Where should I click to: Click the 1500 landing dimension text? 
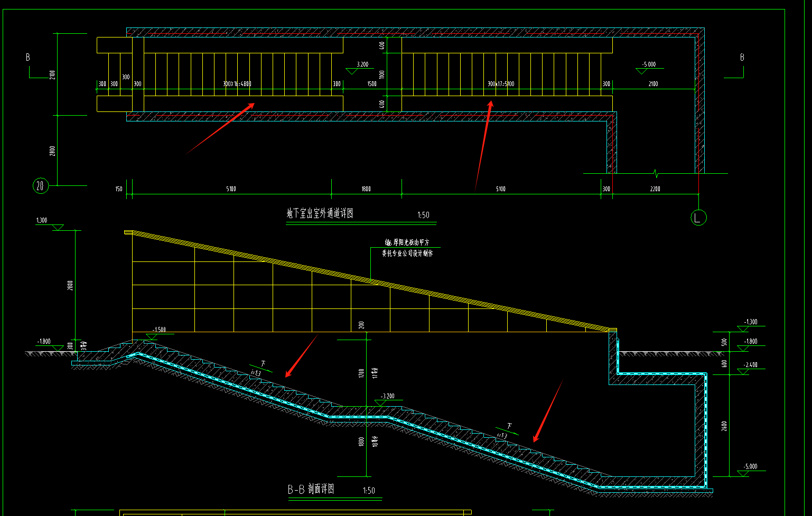click(x=372, y=84)
